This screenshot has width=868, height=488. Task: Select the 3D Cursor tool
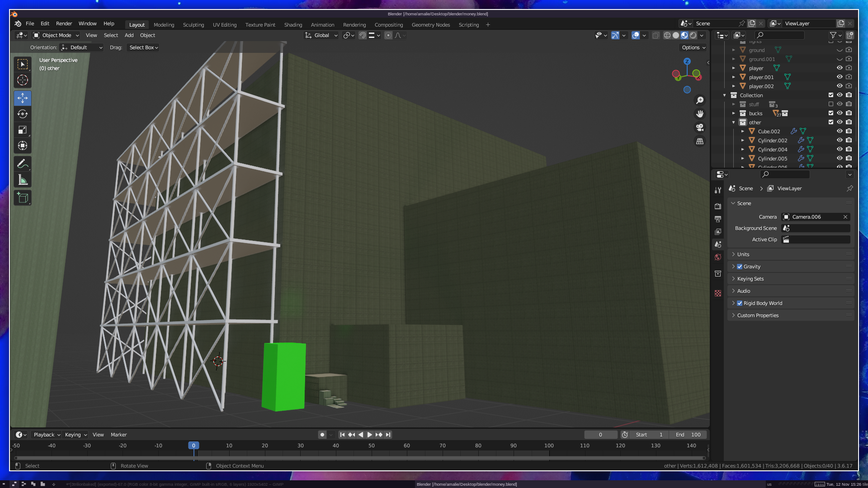coord(23,80)
